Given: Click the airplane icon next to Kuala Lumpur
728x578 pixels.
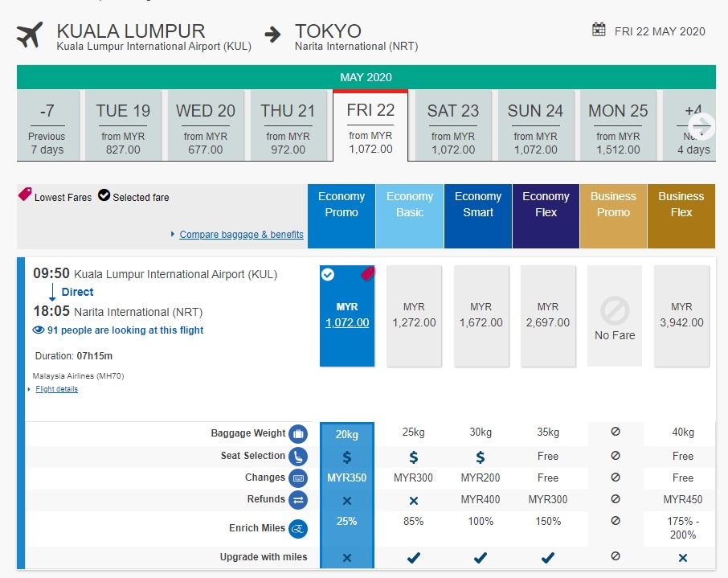Looking at the screenshot, I should (x=30, y=35).
